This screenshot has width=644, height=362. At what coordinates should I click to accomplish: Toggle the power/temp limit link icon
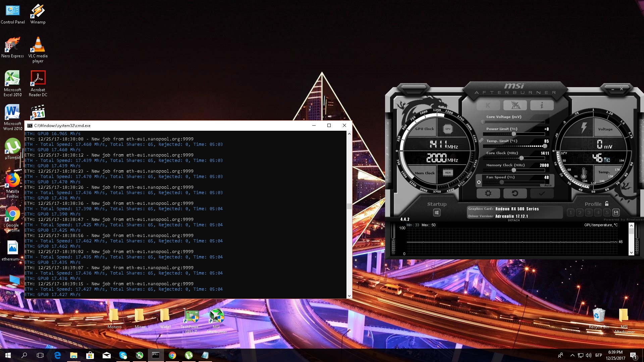point(481,140)
